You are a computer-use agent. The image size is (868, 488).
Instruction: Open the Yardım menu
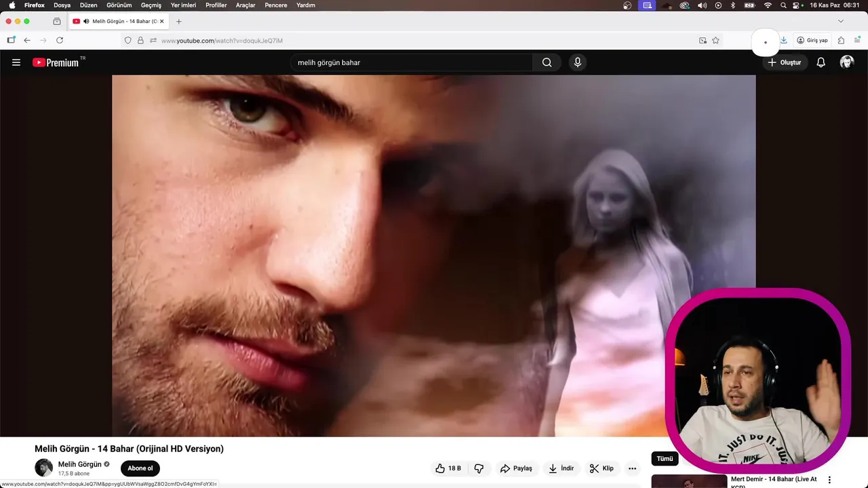(x=306, y=5)
